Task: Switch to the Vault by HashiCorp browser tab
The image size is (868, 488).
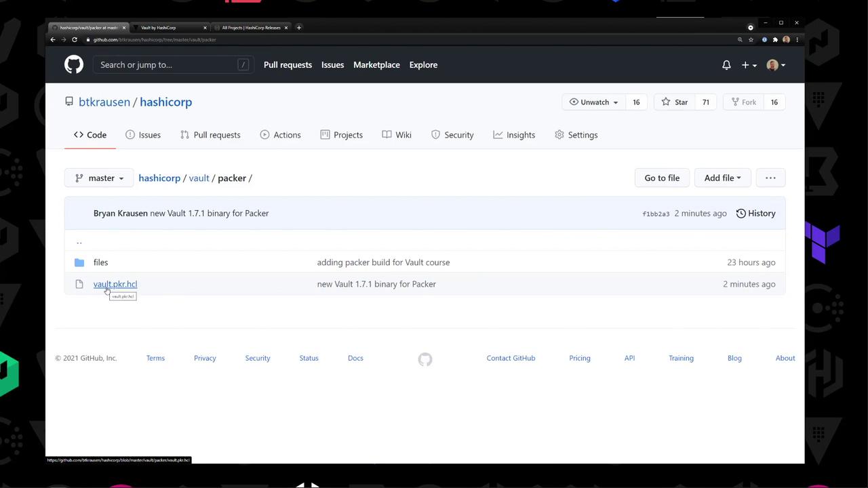Action: pos(170,28)
